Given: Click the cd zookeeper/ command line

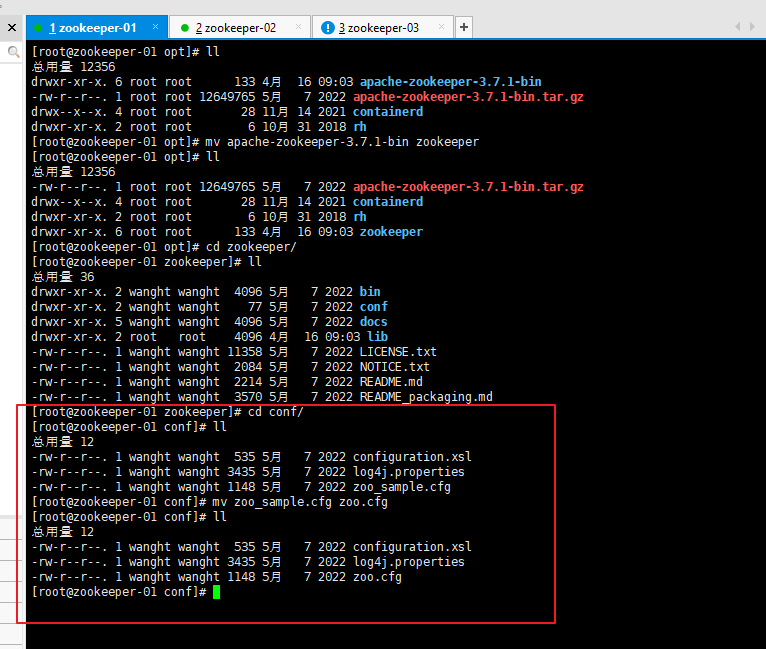Looking at the screenshot, I should pyautogui.click(x=251, y=247).
